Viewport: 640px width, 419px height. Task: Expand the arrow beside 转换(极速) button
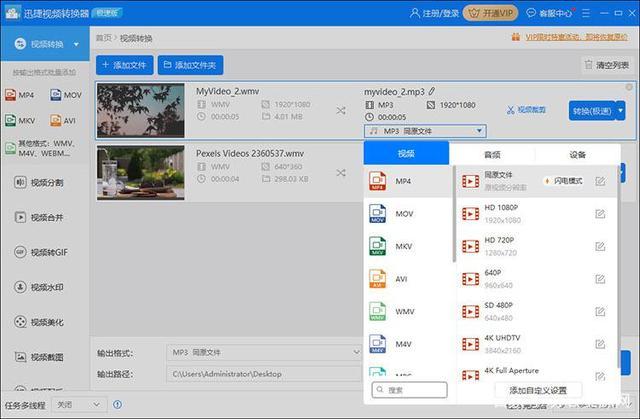point(621,110)
